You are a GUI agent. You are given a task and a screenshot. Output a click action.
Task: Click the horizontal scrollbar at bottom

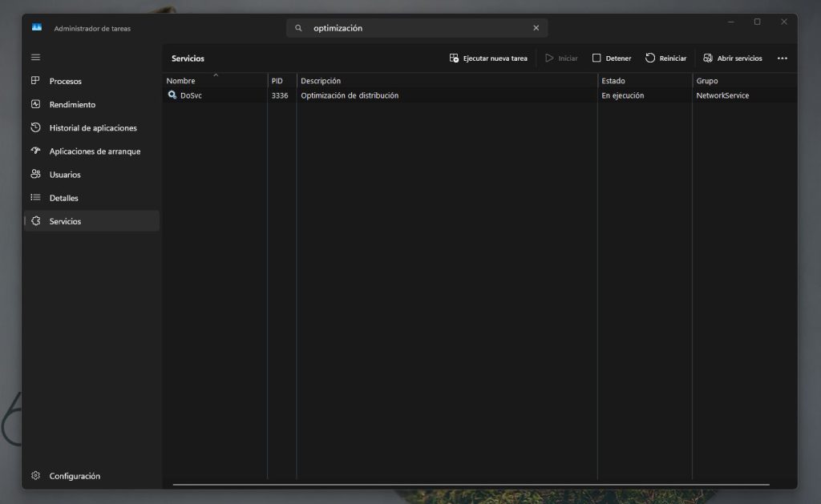471,485
